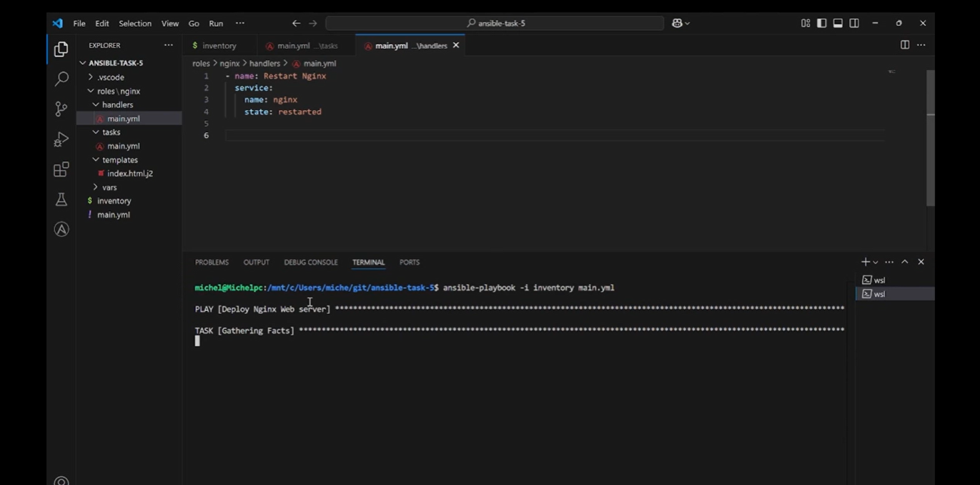Create a new terminal with plus icon

(866, 262)
